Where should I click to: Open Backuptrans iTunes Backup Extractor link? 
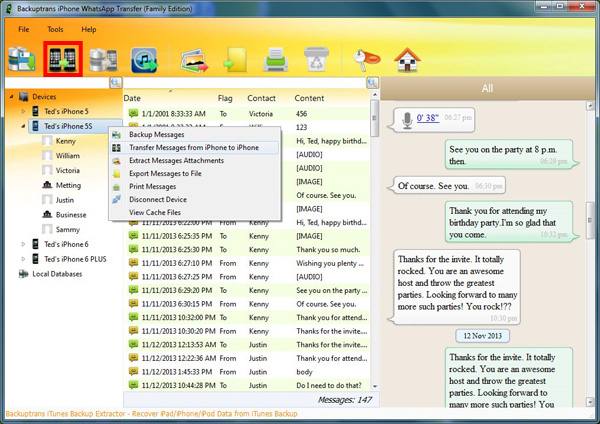(152, 414)
